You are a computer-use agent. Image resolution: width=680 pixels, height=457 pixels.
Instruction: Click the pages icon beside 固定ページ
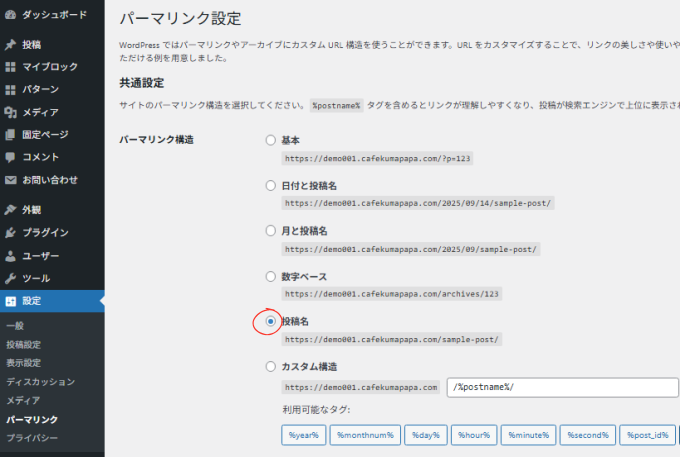pos(10,135)
